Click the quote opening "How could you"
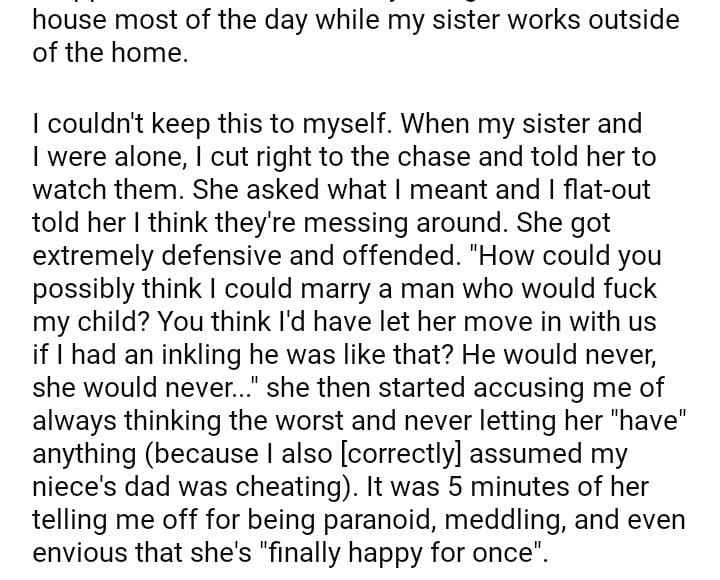 tap(564, 255)
